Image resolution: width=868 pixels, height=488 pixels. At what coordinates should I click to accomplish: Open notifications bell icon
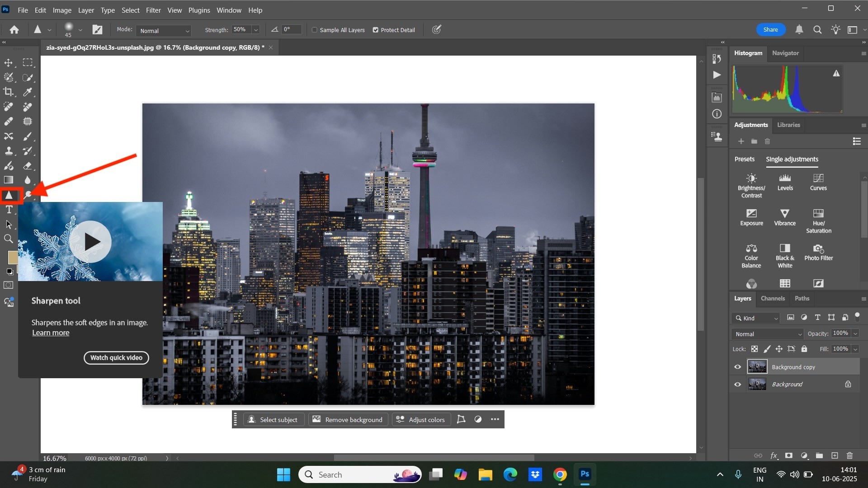click(x=799, y=30)
